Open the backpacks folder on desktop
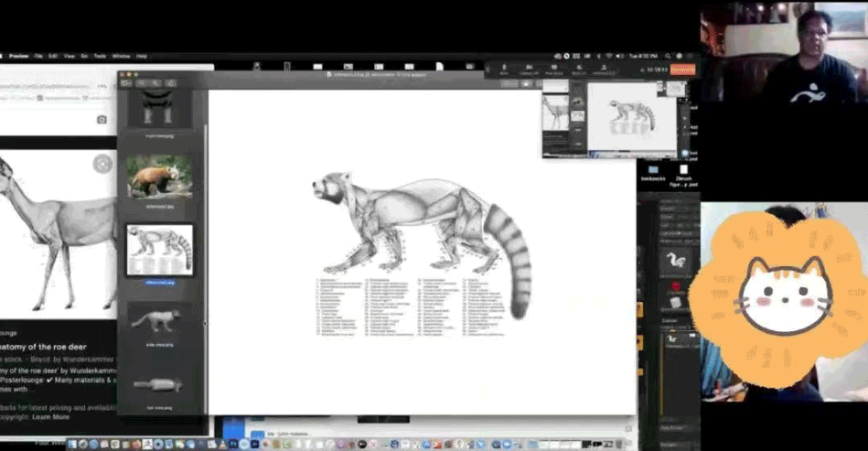The height and width of the screenshot is (451, 868). click(653, 173)
